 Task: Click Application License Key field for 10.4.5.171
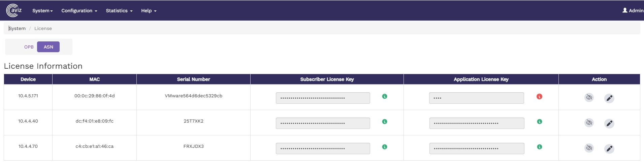[x=476, y=98]
